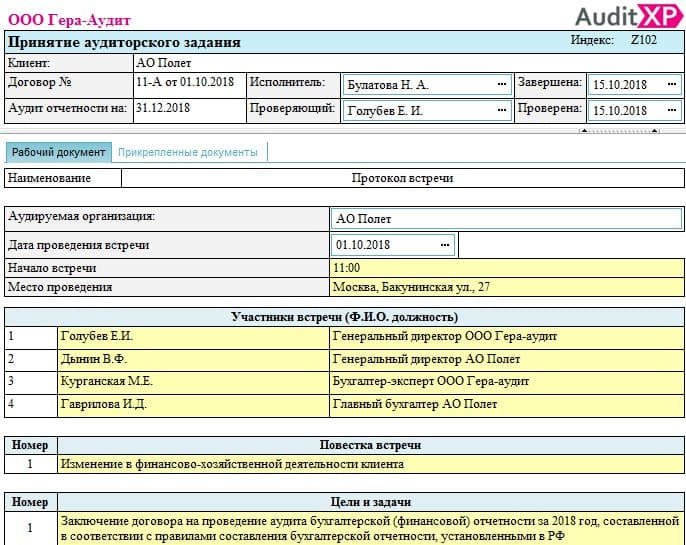Click the Место проведения address cell
The image size is (686, 545).
pos(506,287)
